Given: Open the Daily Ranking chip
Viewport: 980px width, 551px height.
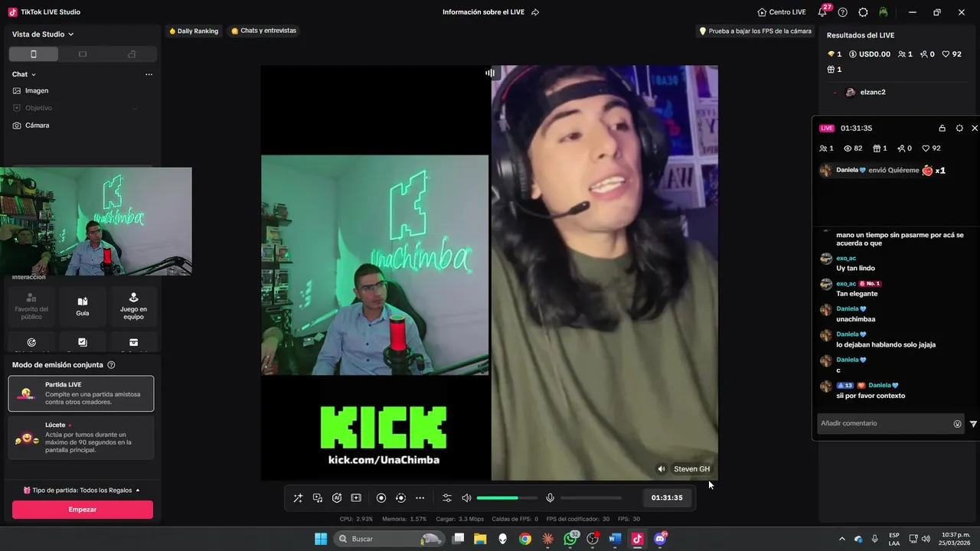Looking at the screenshot, I should [194, 31].
